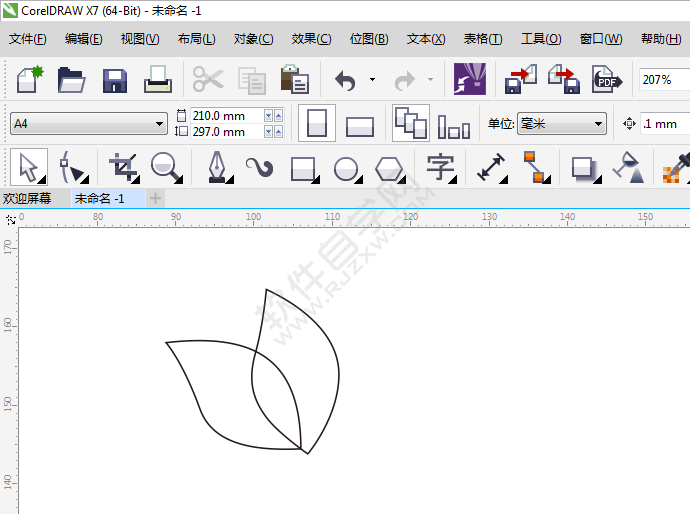Open the A4 page size dropdown
The height and width of the screenshot is (514, 690).
click(x=89, y=124)
